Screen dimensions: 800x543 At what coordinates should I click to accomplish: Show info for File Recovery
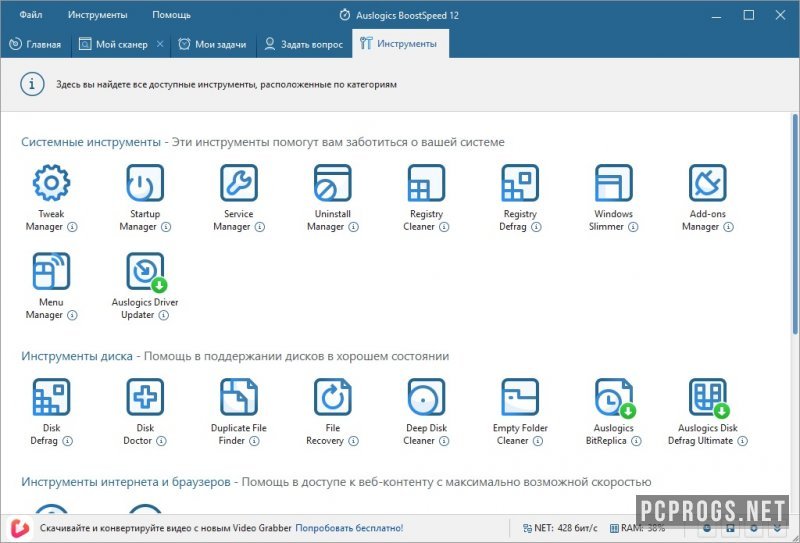click(354, 441)
